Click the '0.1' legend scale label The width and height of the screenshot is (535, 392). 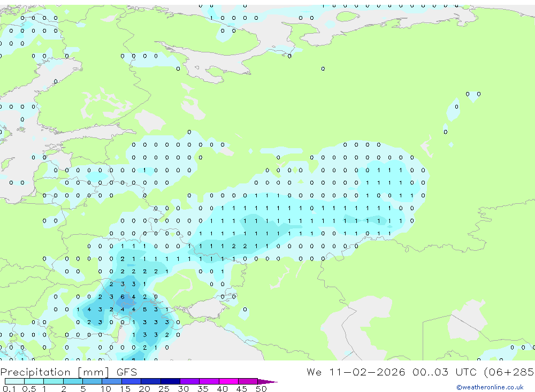9,389
